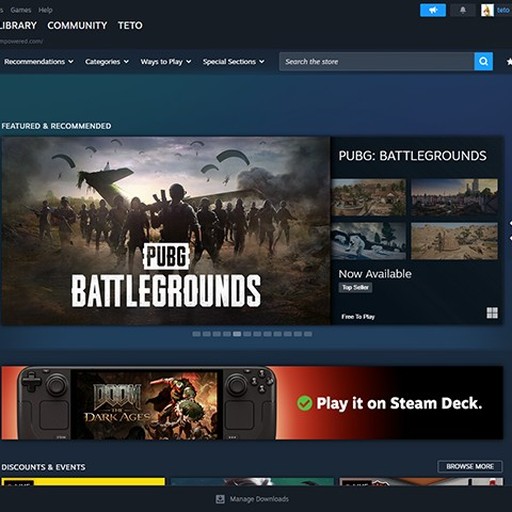The width and height of the screenshot is (512, 512).
Task: View the PUBG bottom-right desert screenshot thumbnail
Action: point(454,241)
